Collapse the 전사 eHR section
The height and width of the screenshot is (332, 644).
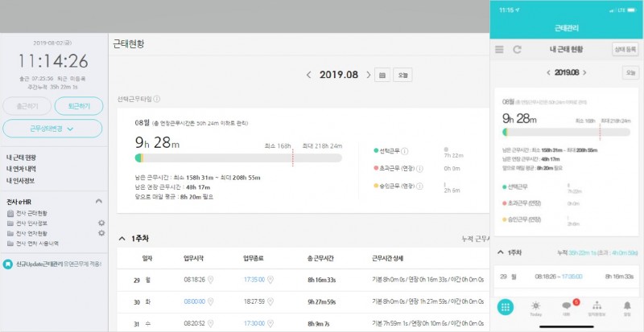98,201
